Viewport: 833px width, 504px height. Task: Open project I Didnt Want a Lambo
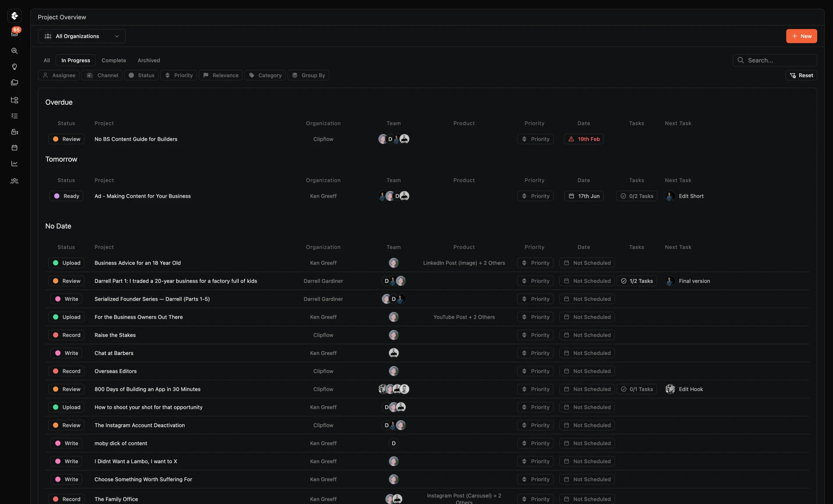click(136, 461)
